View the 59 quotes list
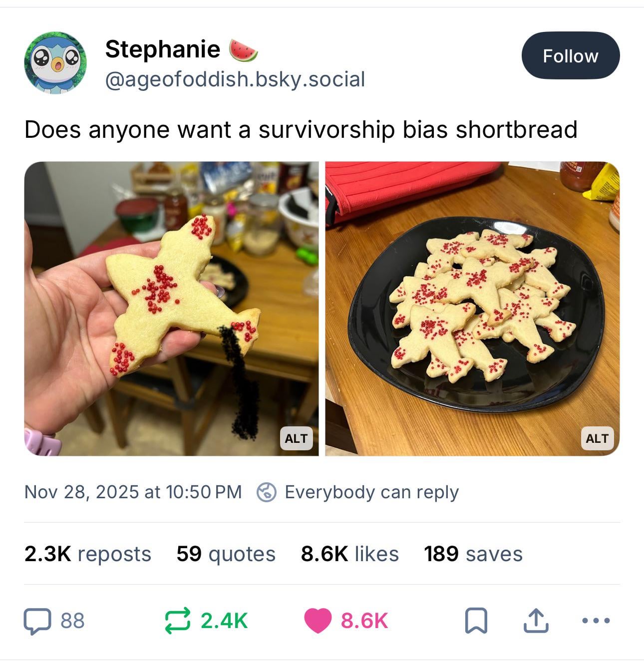The image size is (644, 661). click(226, 554)
